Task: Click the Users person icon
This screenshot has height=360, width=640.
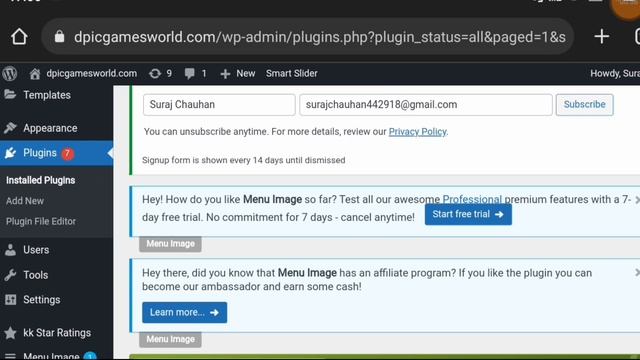Action: click(10, 250)
